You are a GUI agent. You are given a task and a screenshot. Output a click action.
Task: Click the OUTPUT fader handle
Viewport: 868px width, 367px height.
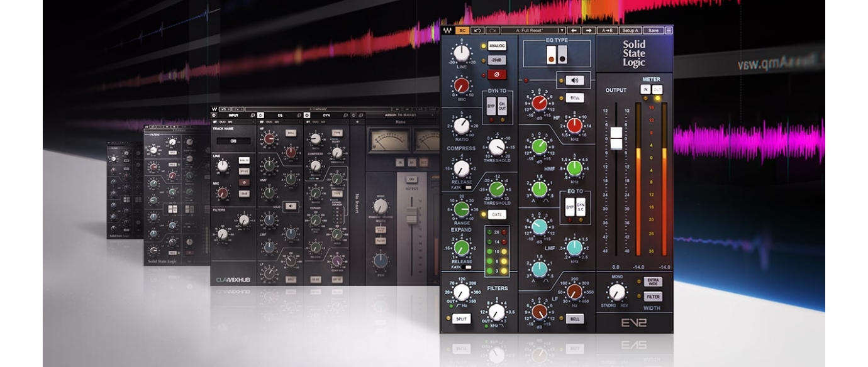[x=616, y=138]
